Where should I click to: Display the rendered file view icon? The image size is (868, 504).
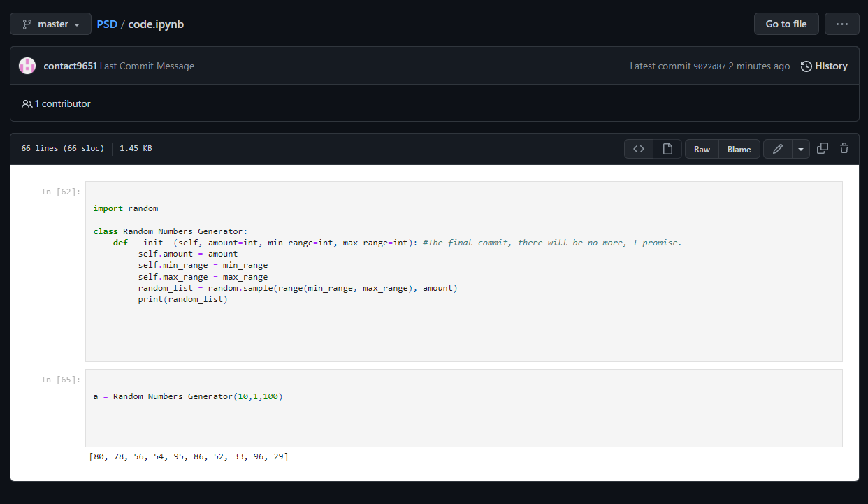(667, 149)
